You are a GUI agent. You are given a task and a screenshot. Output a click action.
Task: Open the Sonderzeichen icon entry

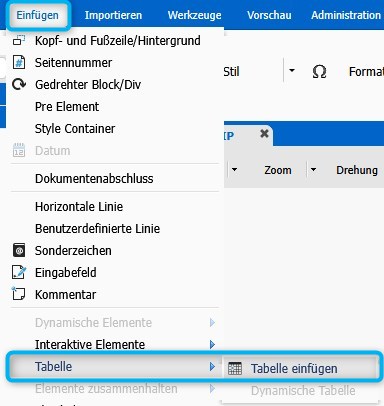point(19,250)
